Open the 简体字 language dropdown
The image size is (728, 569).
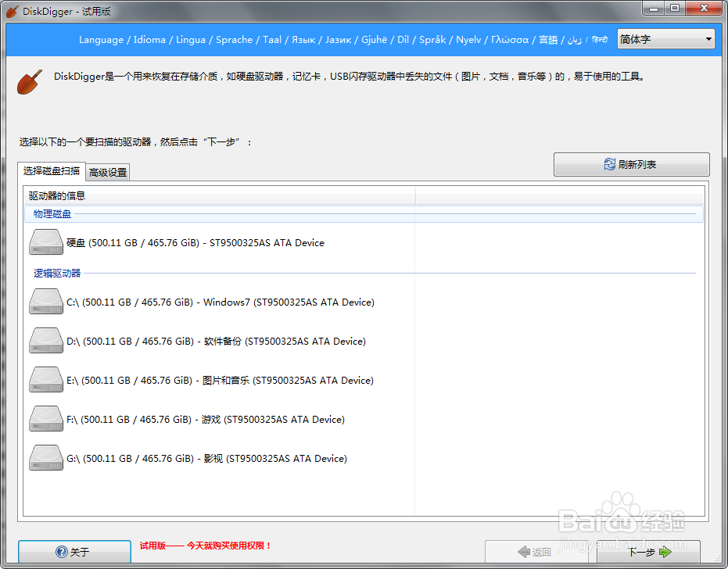point(665,39)
